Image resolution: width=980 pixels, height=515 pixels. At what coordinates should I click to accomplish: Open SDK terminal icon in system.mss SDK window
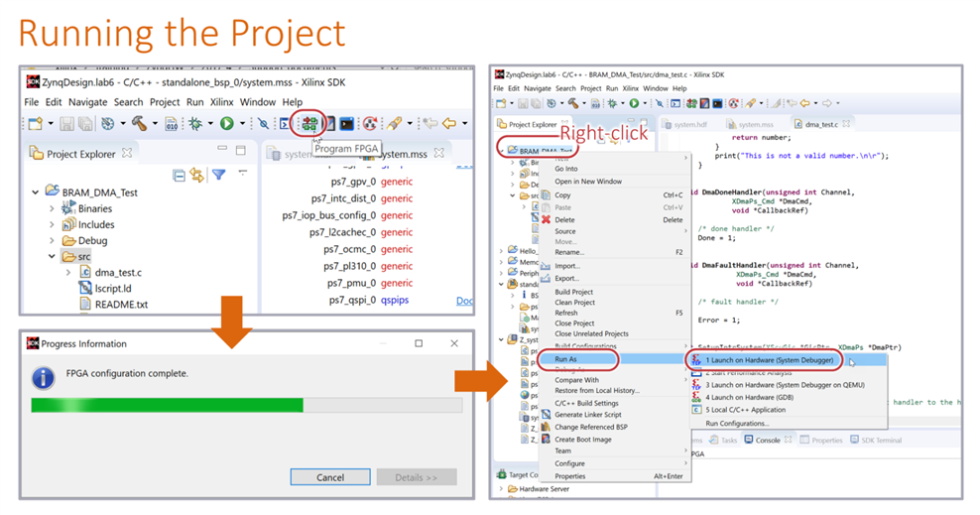pos(347,124)
